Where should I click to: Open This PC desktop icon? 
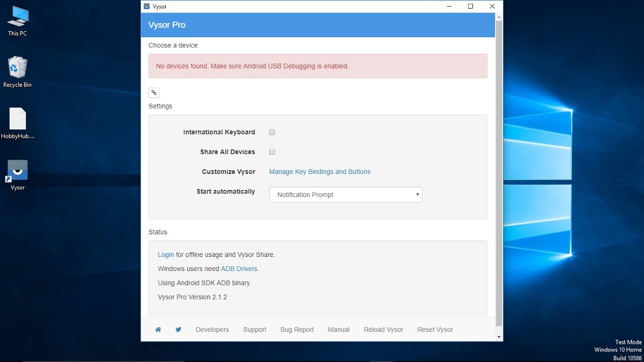pos(18,21)
